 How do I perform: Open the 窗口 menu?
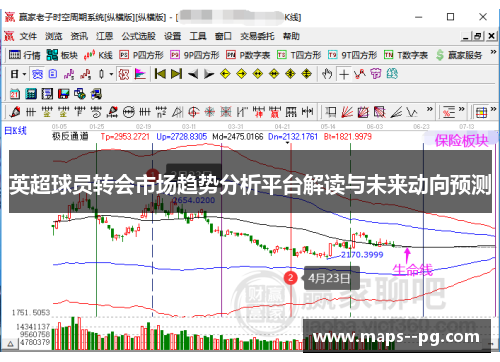[x=223, y=36]
